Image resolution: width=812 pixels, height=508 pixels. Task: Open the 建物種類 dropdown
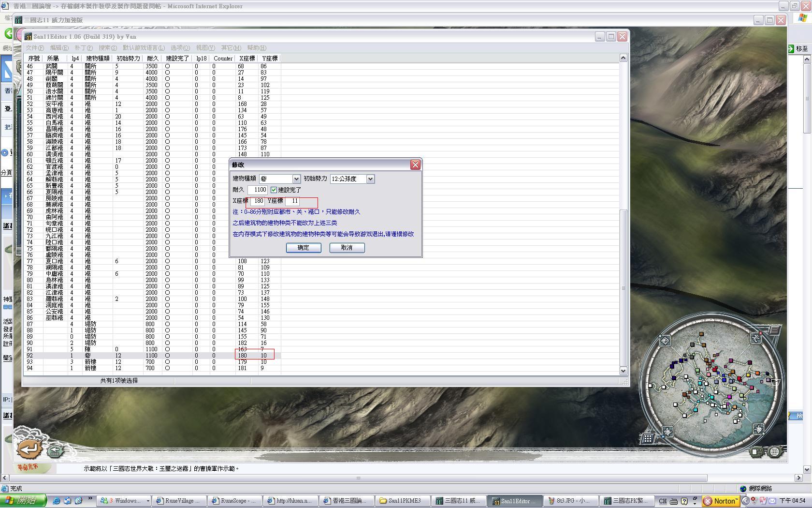click(296, 179)
